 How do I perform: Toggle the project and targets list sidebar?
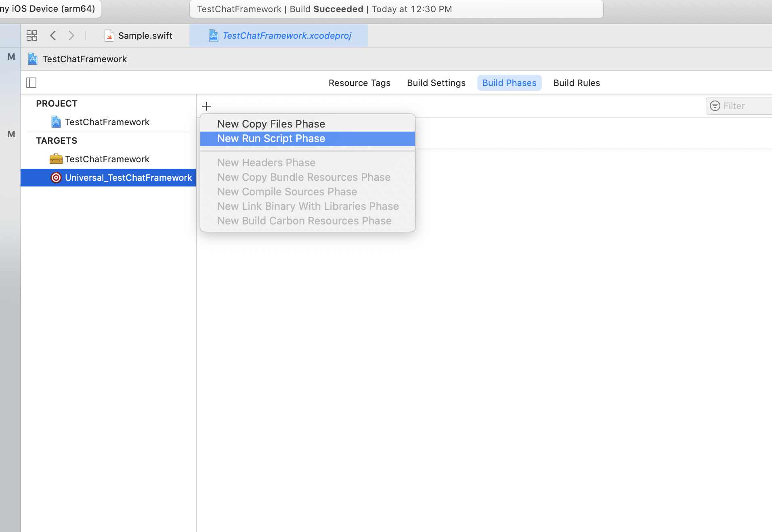(x=31, y=83)
